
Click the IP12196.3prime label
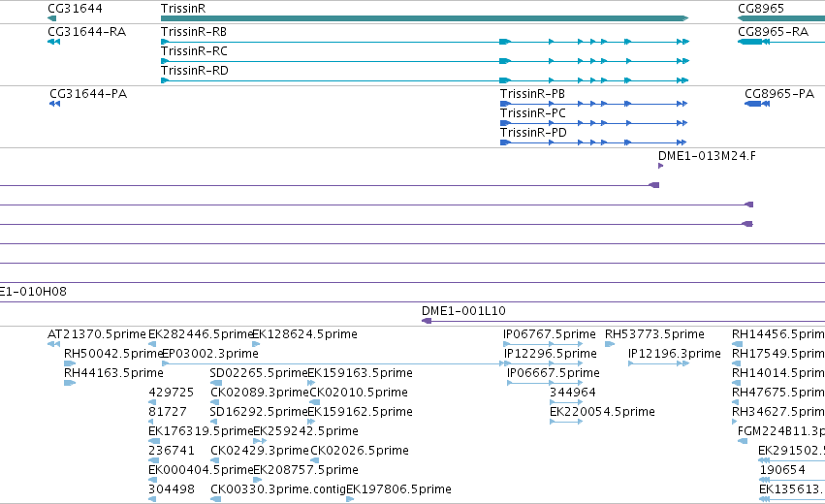675,354
